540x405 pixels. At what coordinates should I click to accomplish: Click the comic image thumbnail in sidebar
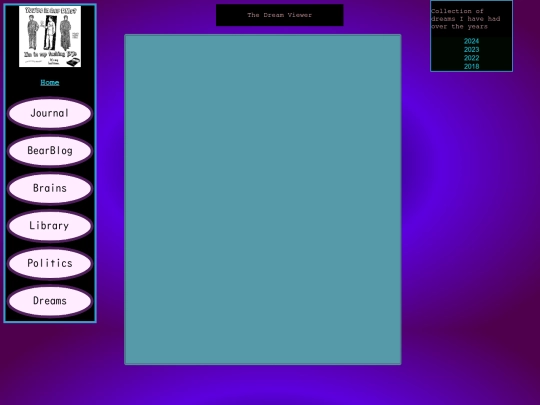pos(50,36)
